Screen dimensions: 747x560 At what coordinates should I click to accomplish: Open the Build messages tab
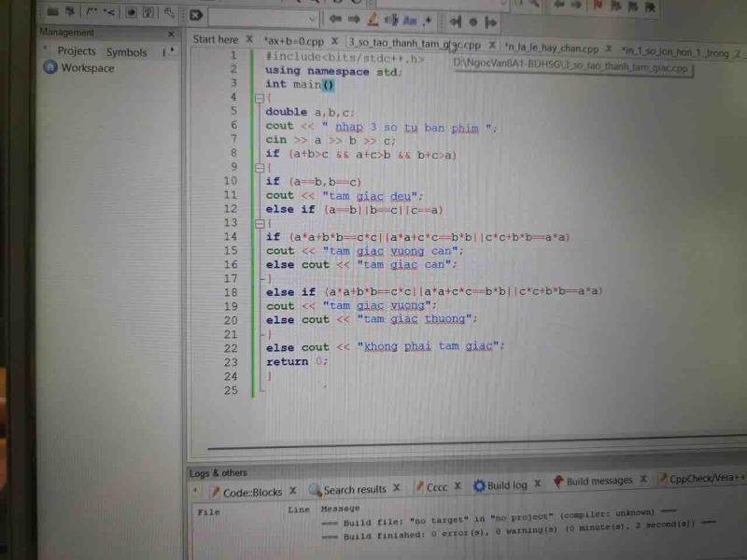pyautogui.click(x=599, y=482)
